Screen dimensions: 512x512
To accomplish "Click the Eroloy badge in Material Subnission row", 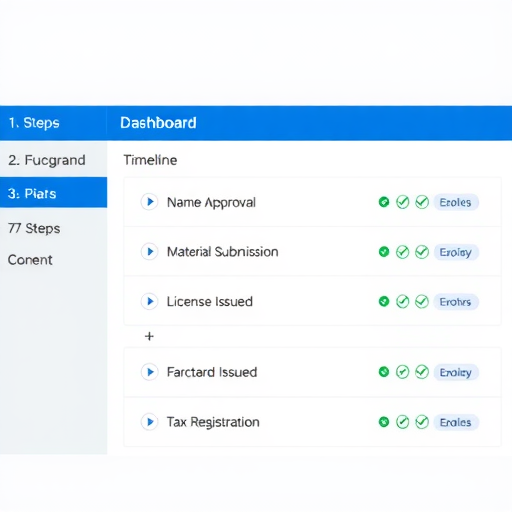I will point(456,252).
